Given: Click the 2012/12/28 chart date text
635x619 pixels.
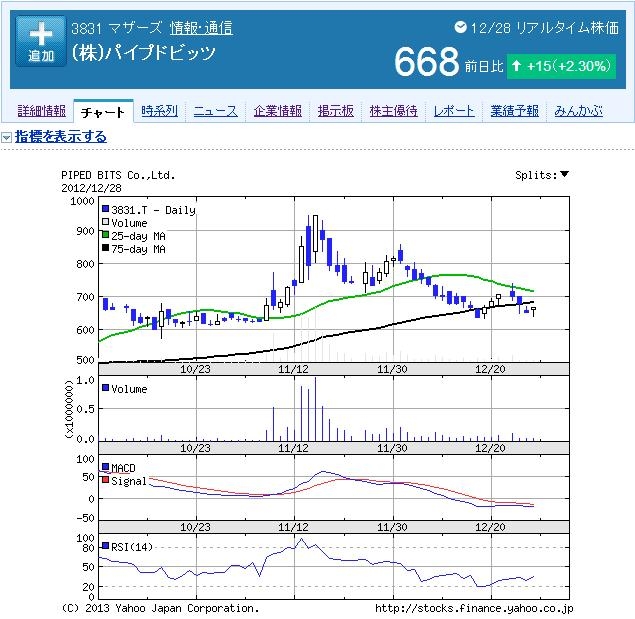Looking at the screenshot, I should pyautogui.click(x=91, y=188).
